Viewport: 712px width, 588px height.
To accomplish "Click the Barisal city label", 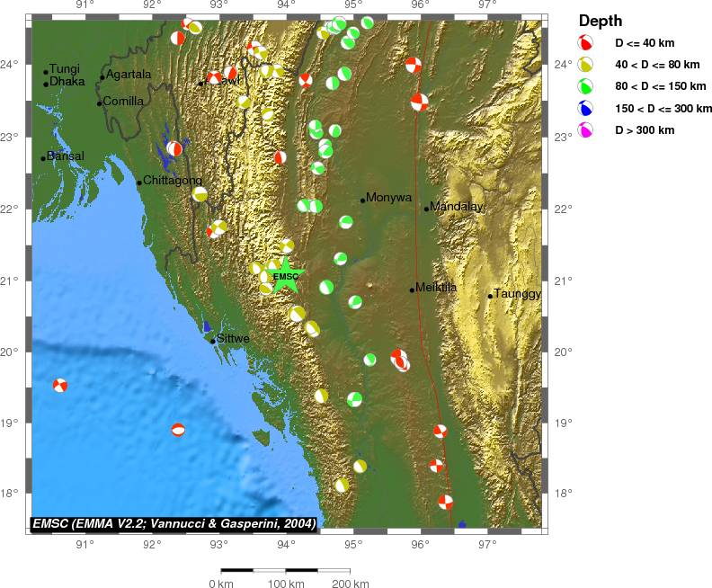I will point(65,156).
